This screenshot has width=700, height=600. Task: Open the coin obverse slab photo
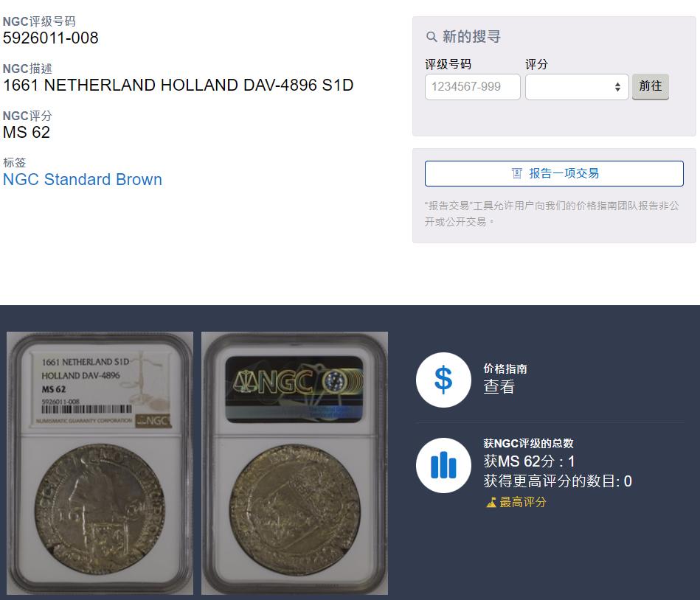[x=100, y=463]
